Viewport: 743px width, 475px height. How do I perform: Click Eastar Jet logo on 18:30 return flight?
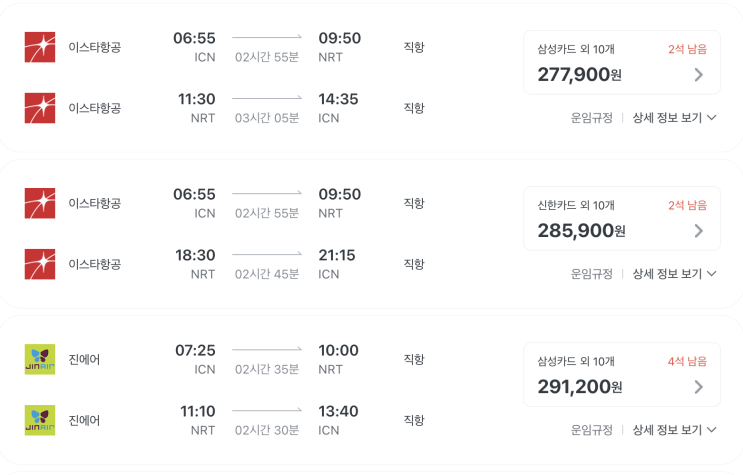coord(40,264)
